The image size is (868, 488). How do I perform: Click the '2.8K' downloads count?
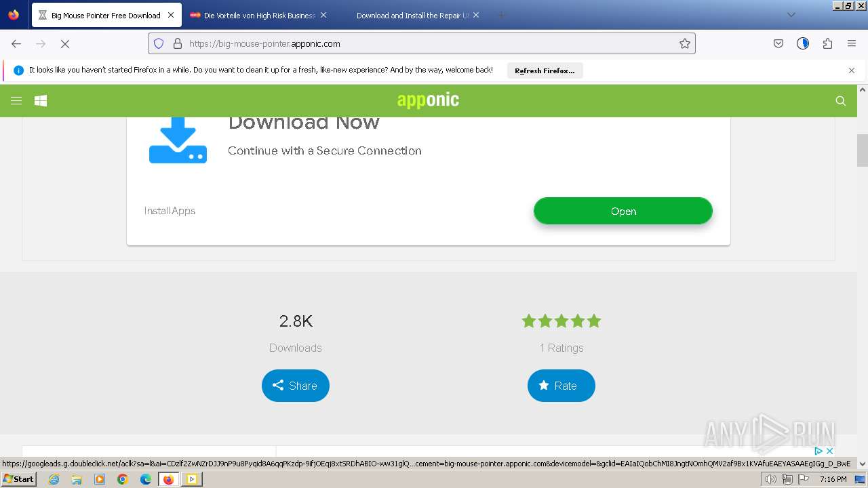click(296, 321)
